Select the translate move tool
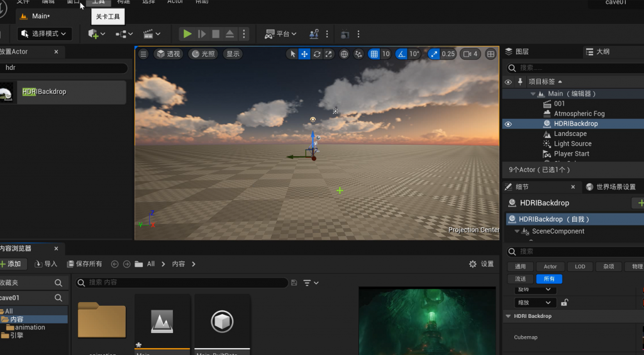The image size is (644, 355). (x=304, y=54)
